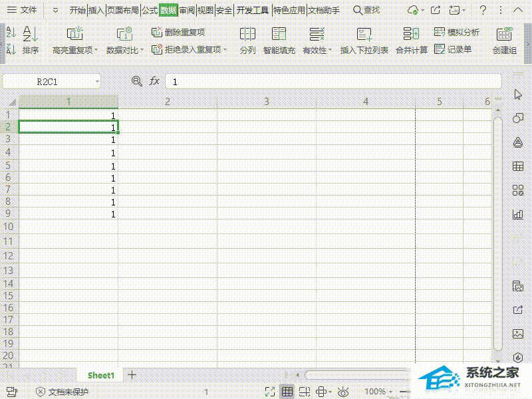
Task: Click in the formula bar input
Action: (x=333, y=82)
